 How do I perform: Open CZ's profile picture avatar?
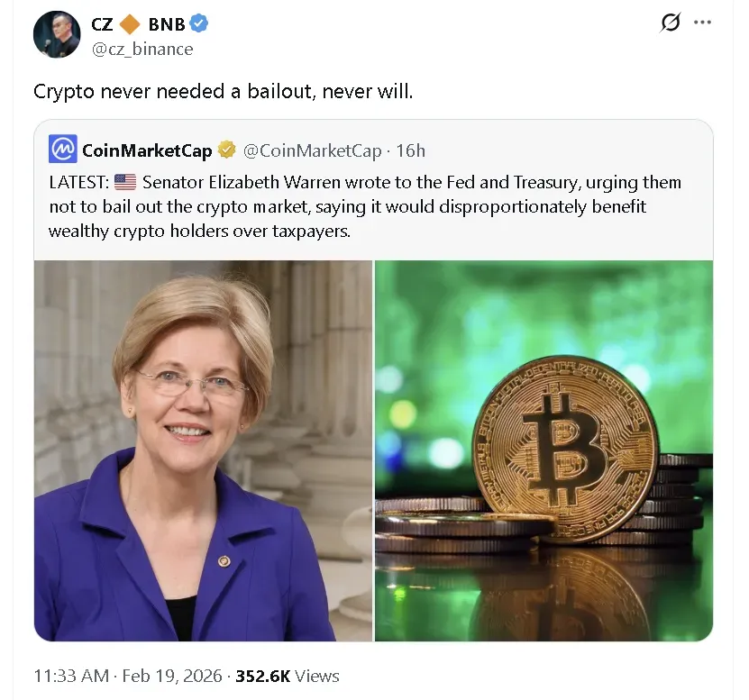57,34
